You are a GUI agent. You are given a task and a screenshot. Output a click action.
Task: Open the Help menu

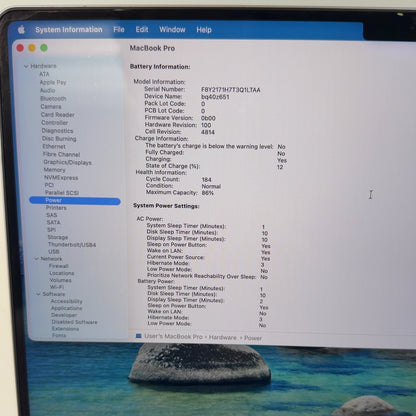click(x=204, y=30)
